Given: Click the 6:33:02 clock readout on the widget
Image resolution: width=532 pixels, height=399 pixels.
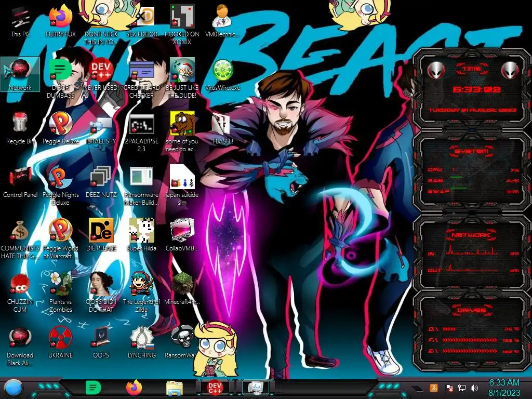Looking at the screenshot, I should [476, 89].
